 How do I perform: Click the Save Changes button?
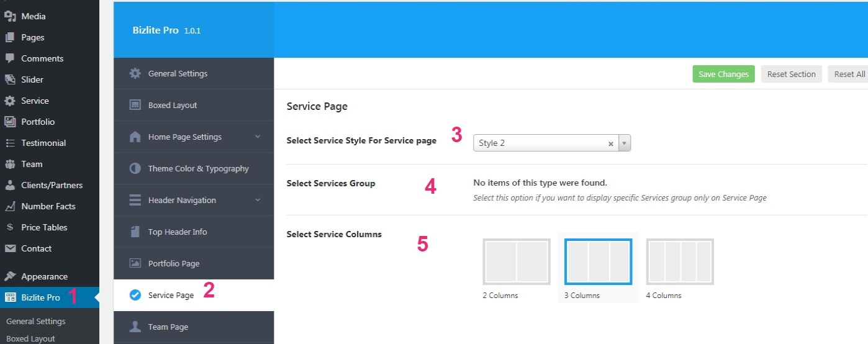click(x=723, y=74)
